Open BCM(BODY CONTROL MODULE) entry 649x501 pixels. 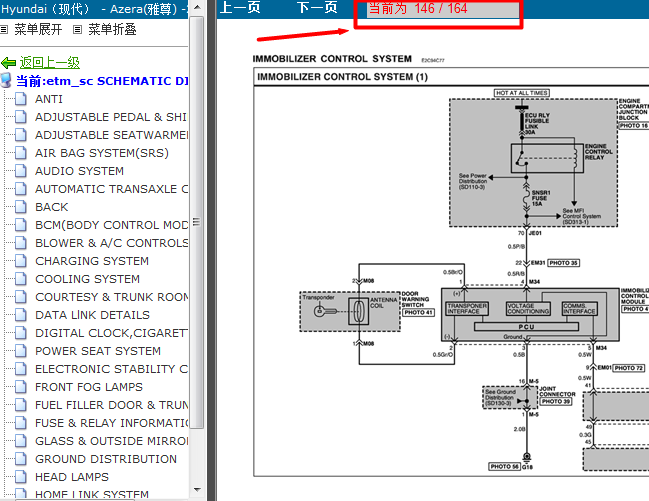pos(111,225)
